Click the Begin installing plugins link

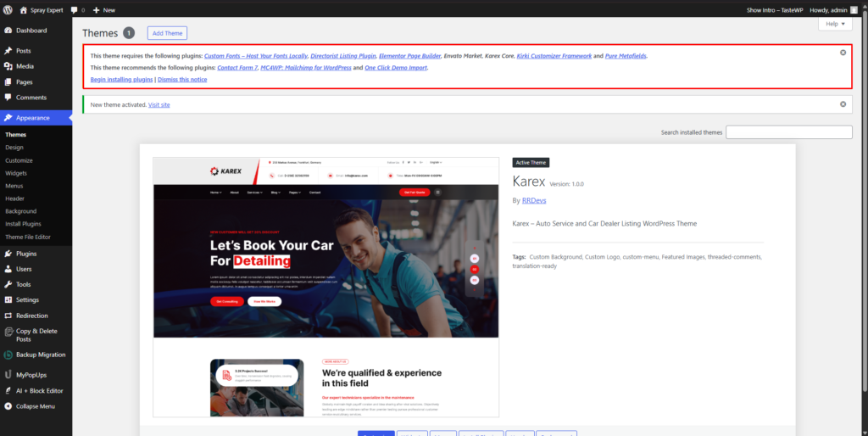(121, 79)
